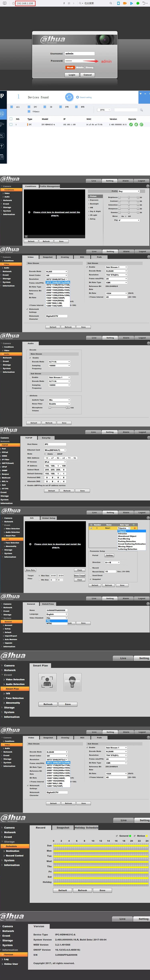Click the Draw Rule button
The image size is (150, 980).
(x=30, y=570)
